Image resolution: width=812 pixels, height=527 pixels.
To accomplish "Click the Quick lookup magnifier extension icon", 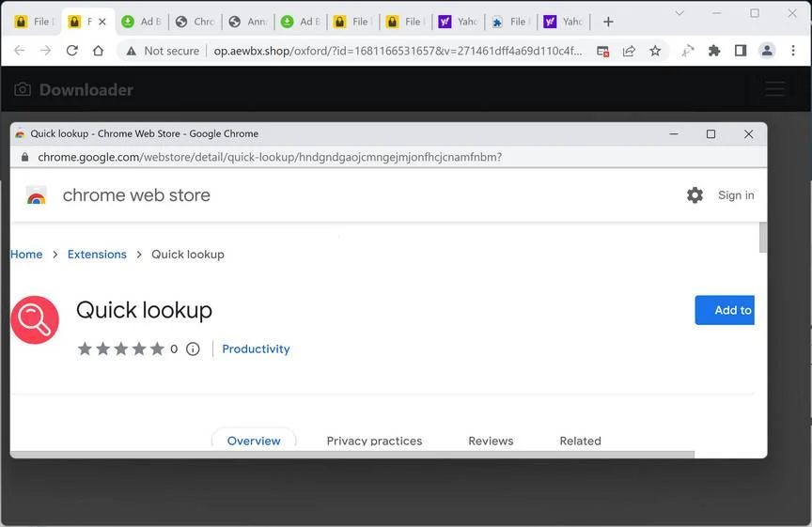I will pyautogui.click(x=35, y=319).
